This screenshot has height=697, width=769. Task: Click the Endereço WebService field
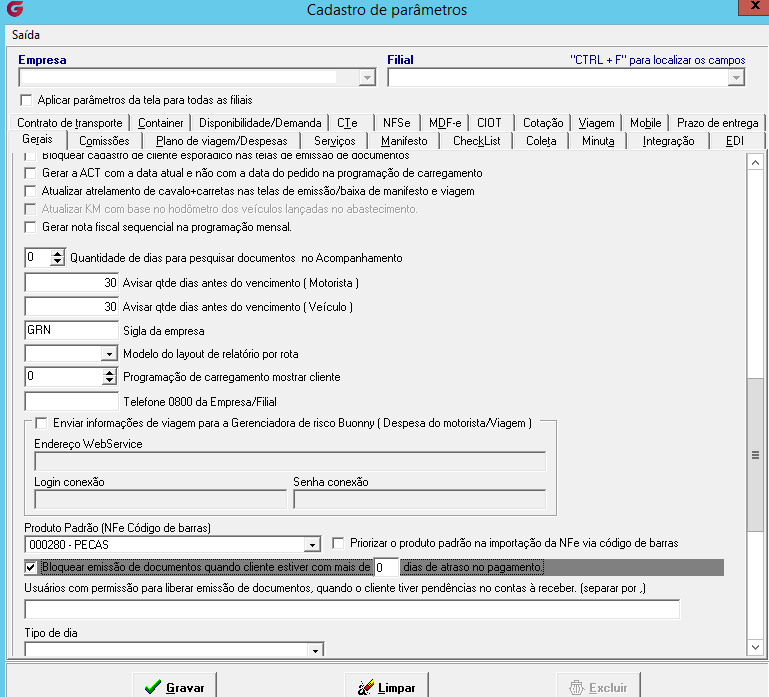pyautogui.click(x=290, y=462)
